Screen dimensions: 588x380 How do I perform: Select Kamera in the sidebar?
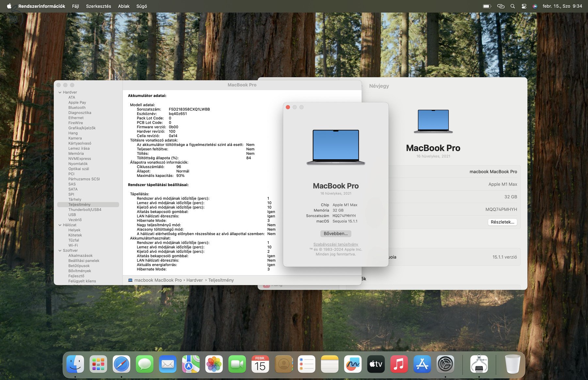coord(75,138)
